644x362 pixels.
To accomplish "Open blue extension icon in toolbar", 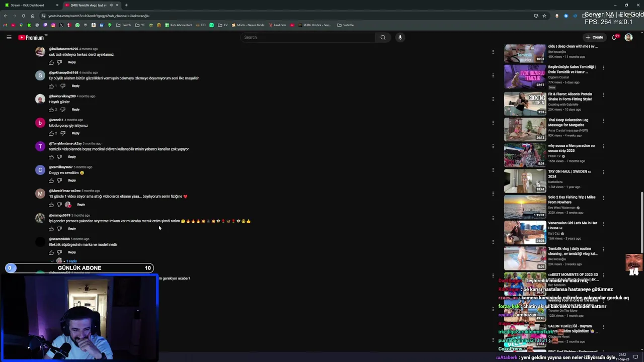I will tap(566, 16).
